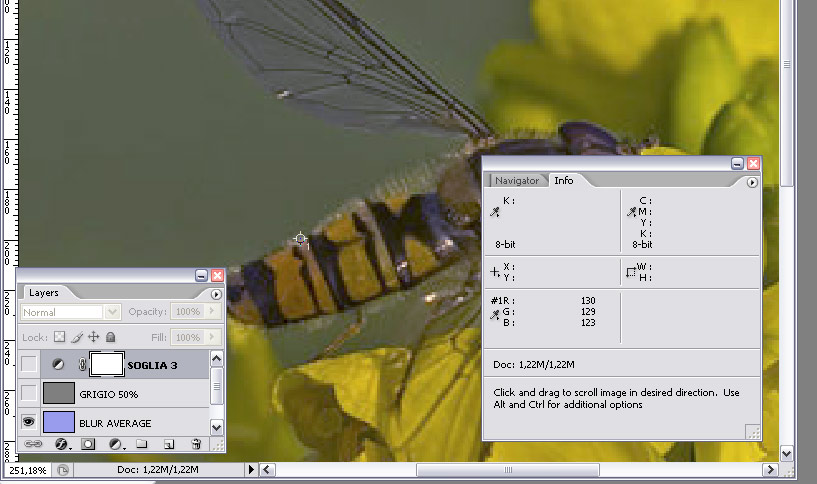Click the delete layer trash icon

point(196,443)
